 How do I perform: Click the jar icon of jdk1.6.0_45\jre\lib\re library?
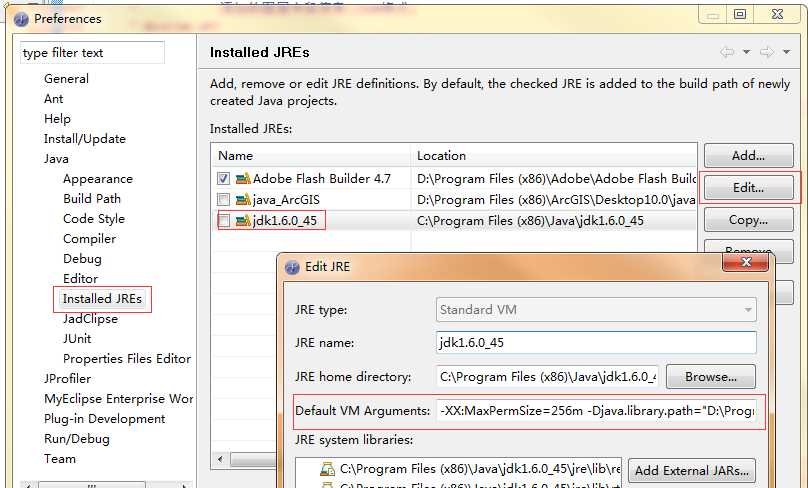(x=327, y=468)
